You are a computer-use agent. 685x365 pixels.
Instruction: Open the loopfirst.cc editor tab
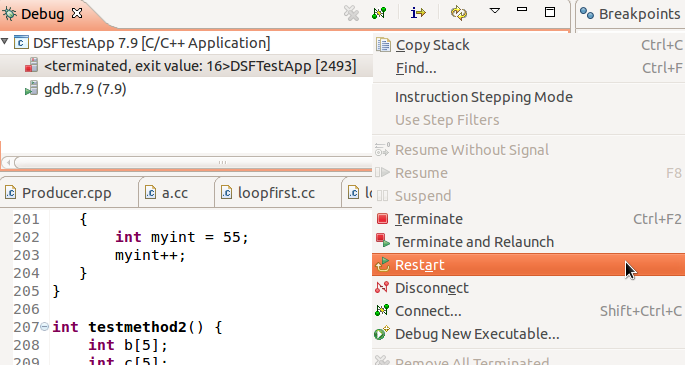(x=276, y=193)
